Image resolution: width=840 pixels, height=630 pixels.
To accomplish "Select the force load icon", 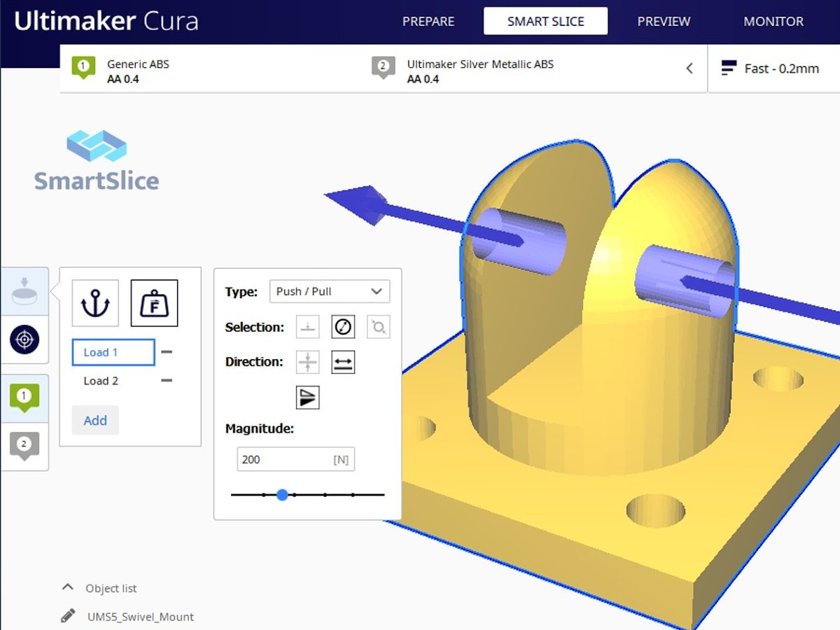I will coord(154,303).
